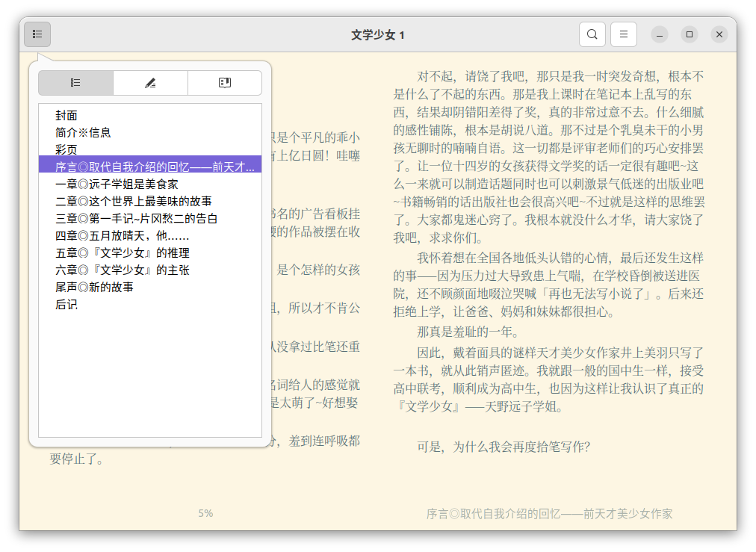756x552 pixels.
Task: Open the search tool
Action: 592,34
